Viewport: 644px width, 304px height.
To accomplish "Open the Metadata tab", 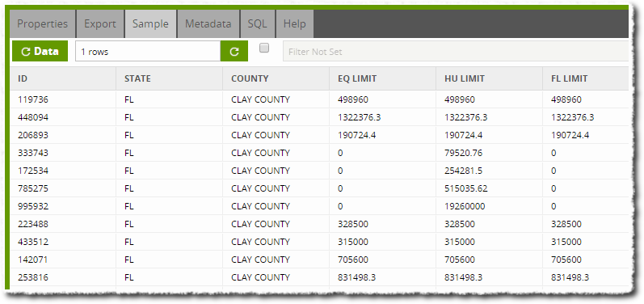I will click(x=208, y=23).
